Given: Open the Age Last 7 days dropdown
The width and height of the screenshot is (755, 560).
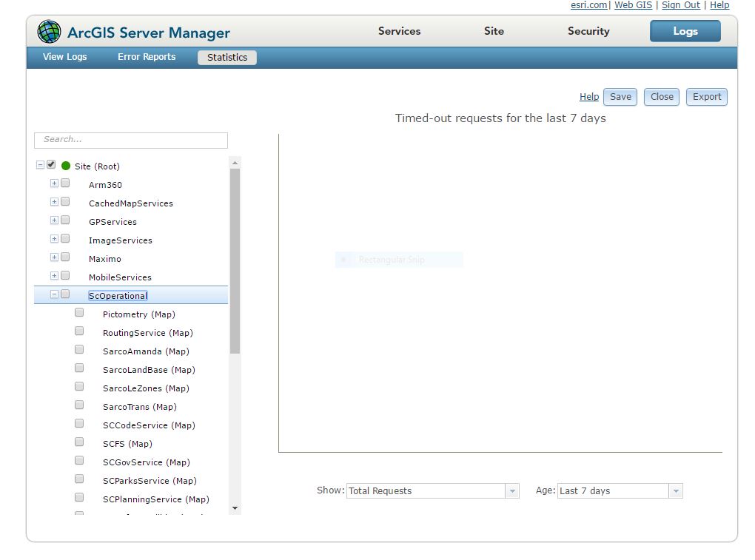Looking at the screenshot, I should 676,491.
